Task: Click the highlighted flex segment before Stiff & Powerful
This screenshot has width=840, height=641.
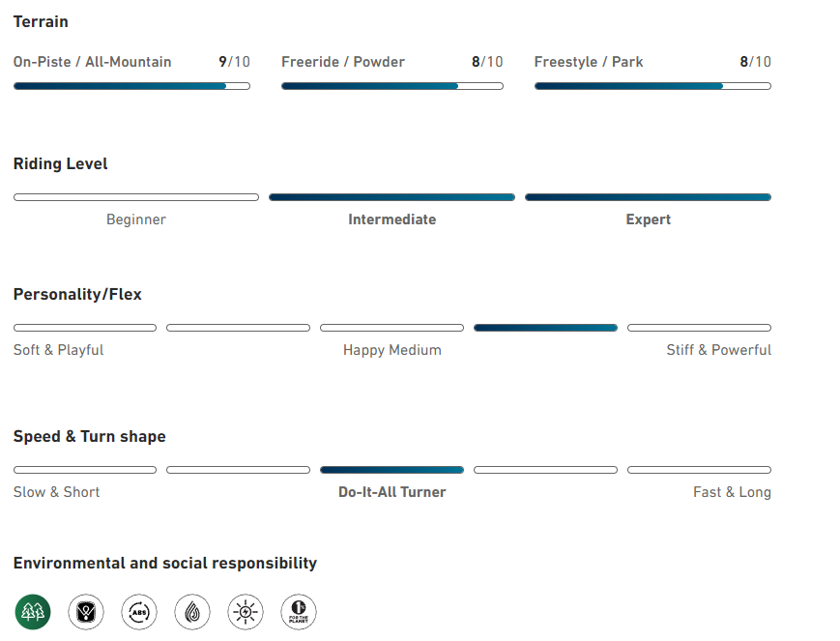Action: [x=545, y=328]
